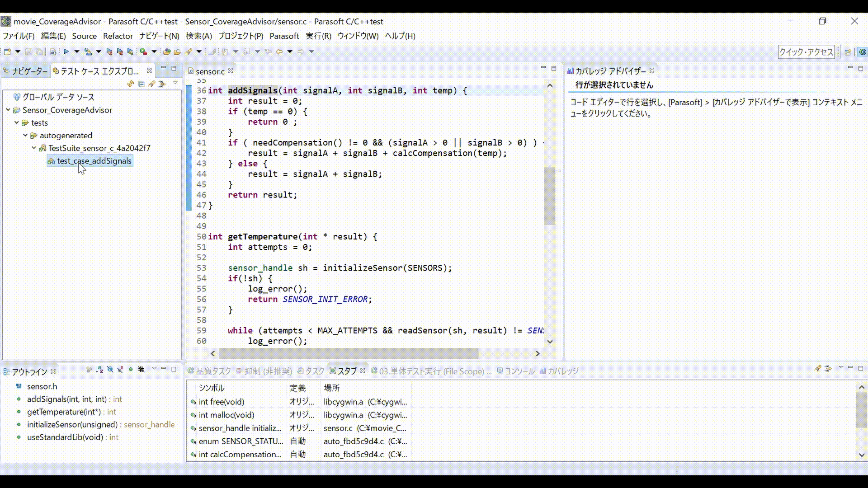Close the カバレッジ アドバイザー view

[x=652, y=70]
